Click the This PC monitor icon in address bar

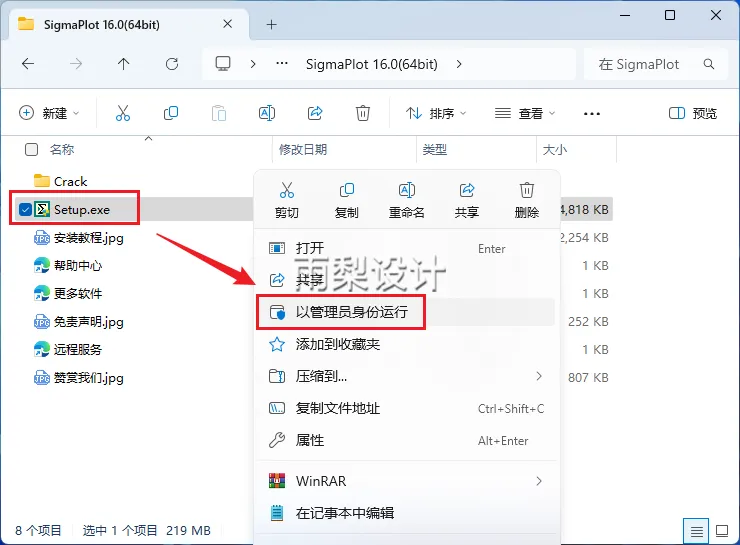pyautogui.click(x=223, y=64)
